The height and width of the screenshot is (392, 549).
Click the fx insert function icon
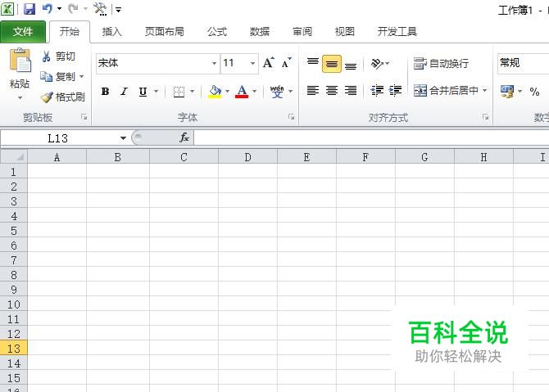pos(184,137)
